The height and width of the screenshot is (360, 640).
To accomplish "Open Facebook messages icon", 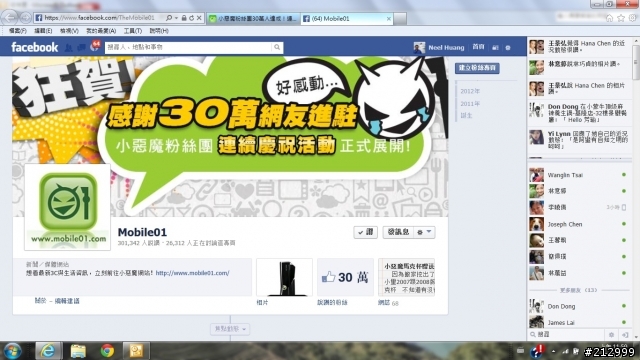I will (82, 48).
